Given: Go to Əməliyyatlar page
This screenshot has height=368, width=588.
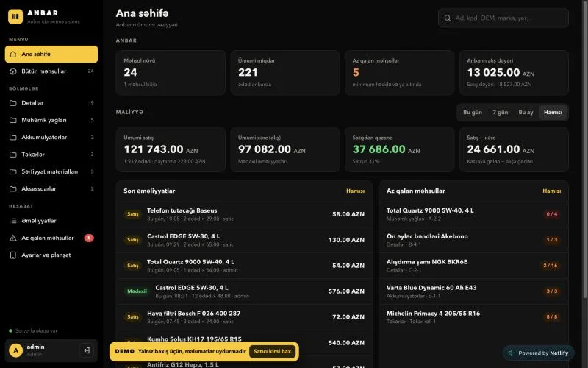Looking at the screenshot, I should 51,221.
